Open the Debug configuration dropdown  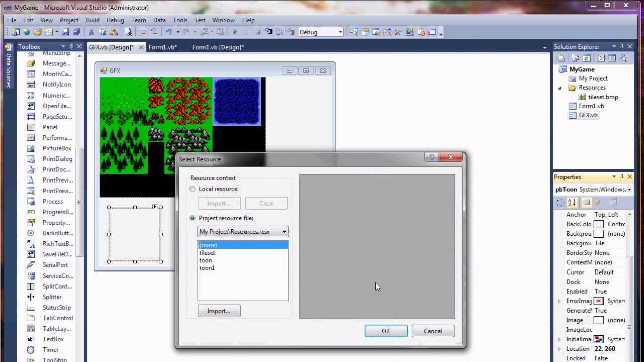[340, 32]
